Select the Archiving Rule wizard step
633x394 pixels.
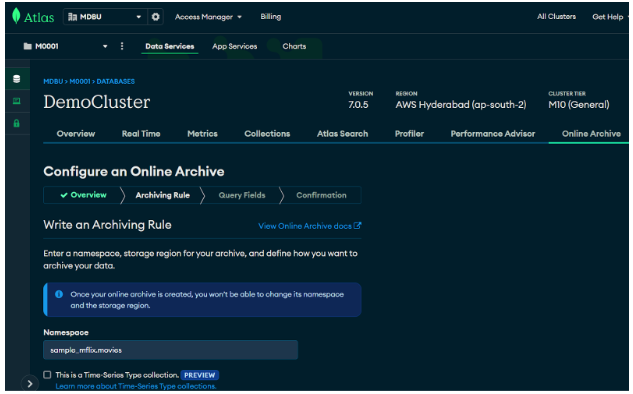pos(163,195)
